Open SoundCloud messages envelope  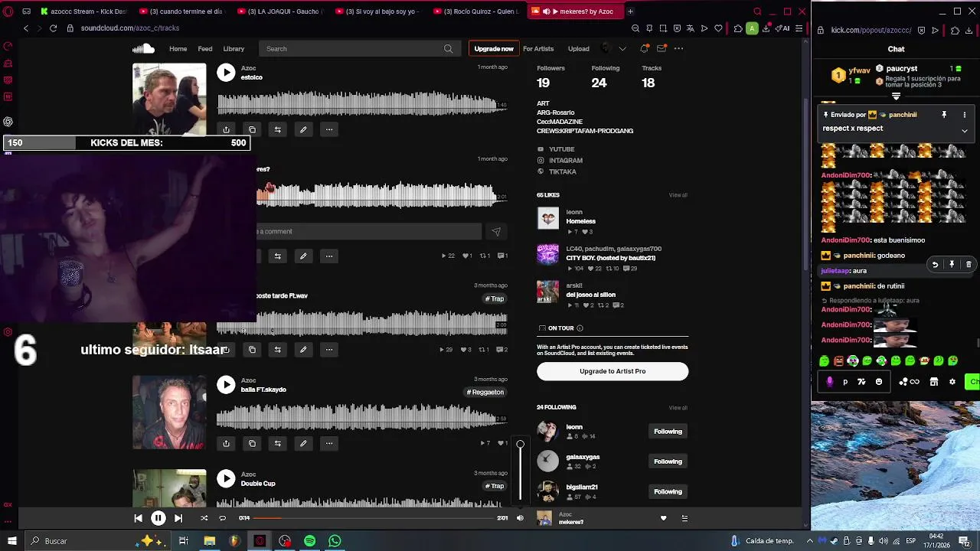[661, 49]
